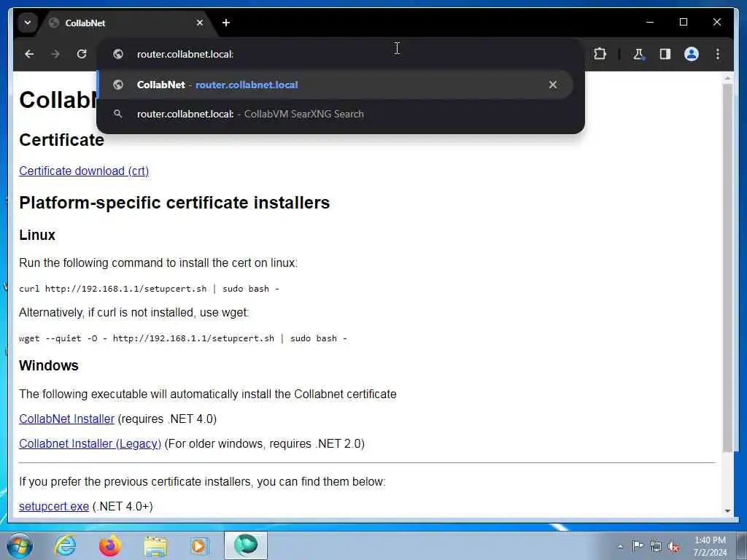The image size is (747, 560).
Task: Open the Windows Start menu
Action: coord(20,545)
